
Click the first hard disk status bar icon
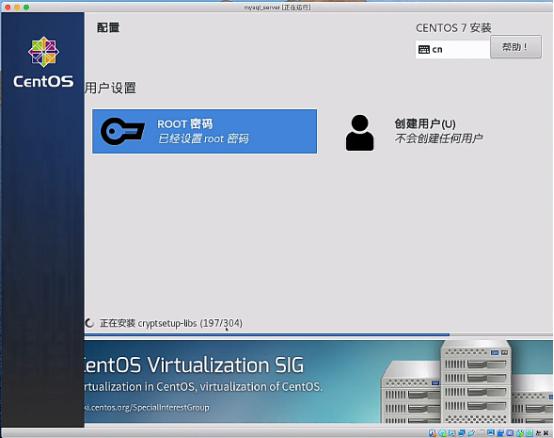click(432, 433)
